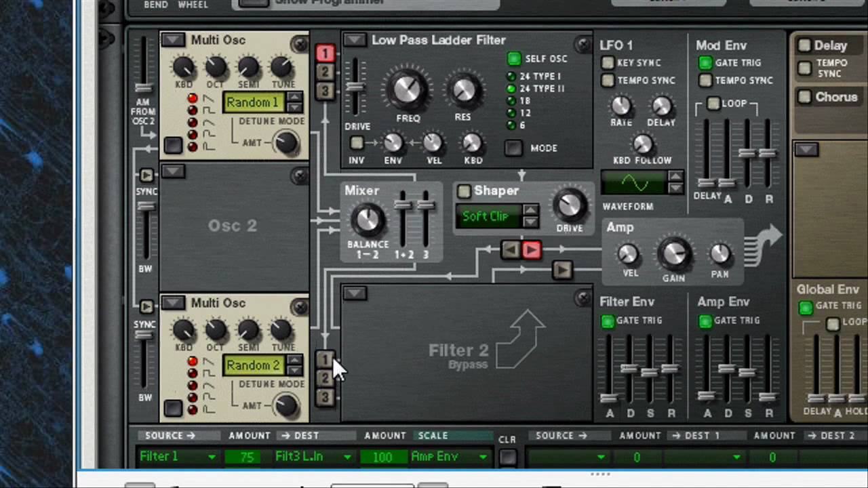The height and width of the screenshot is (488, 868).
Task: Click the LFO 1 DELAY knob
Action: (661, 105)
